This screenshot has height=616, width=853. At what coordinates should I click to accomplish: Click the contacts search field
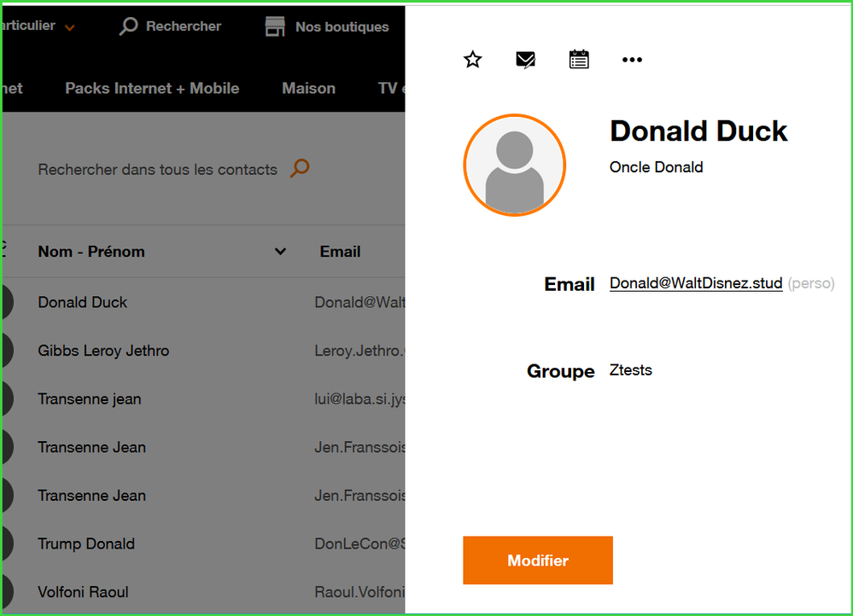click(158, 170)
